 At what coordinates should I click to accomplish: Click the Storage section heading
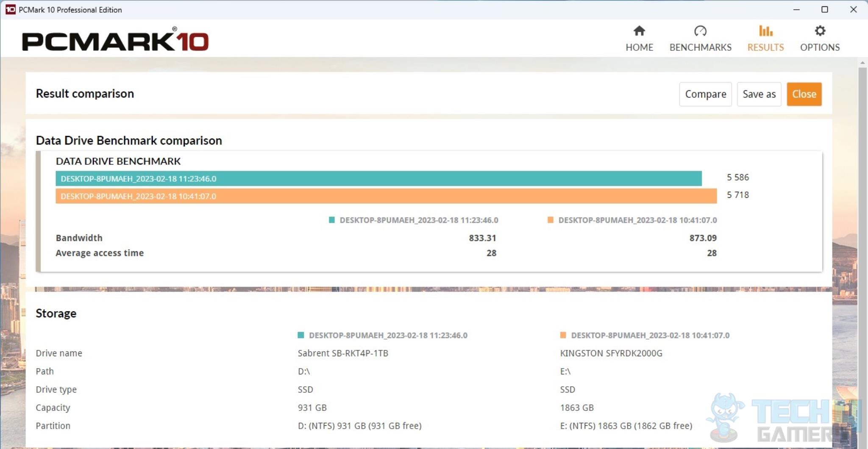[x=56, y=313]
